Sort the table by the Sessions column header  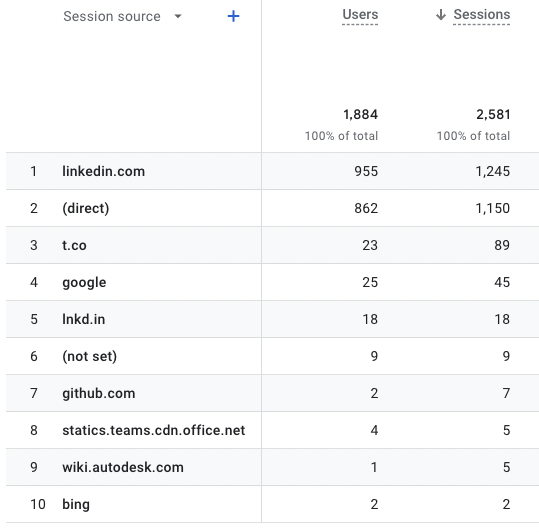[482, 14]
